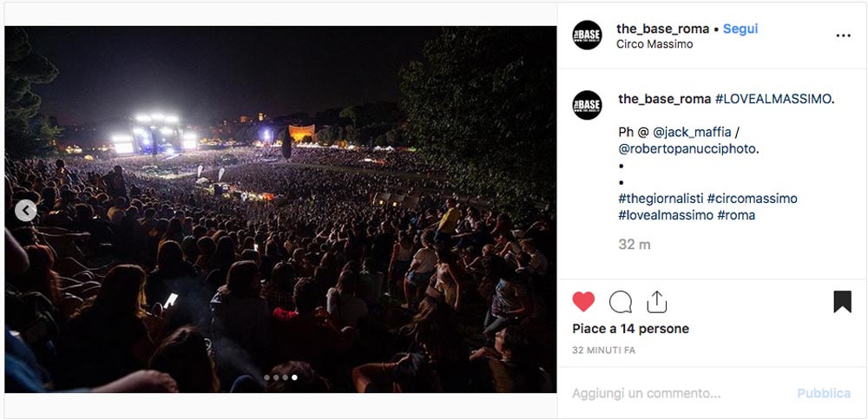Open the 32 MINUTI FA timestamp link
This screenshot has height=419, width=868.
click(x=603, y=350)
